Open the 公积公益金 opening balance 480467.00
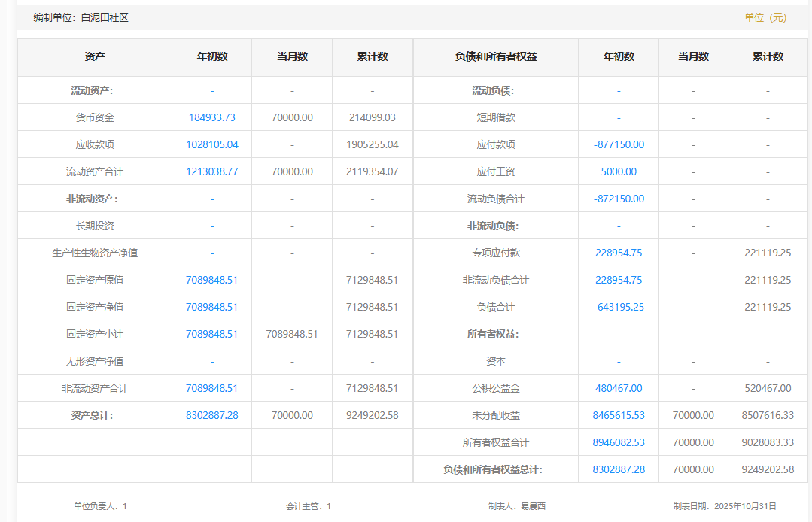 [x=619, y=388]
